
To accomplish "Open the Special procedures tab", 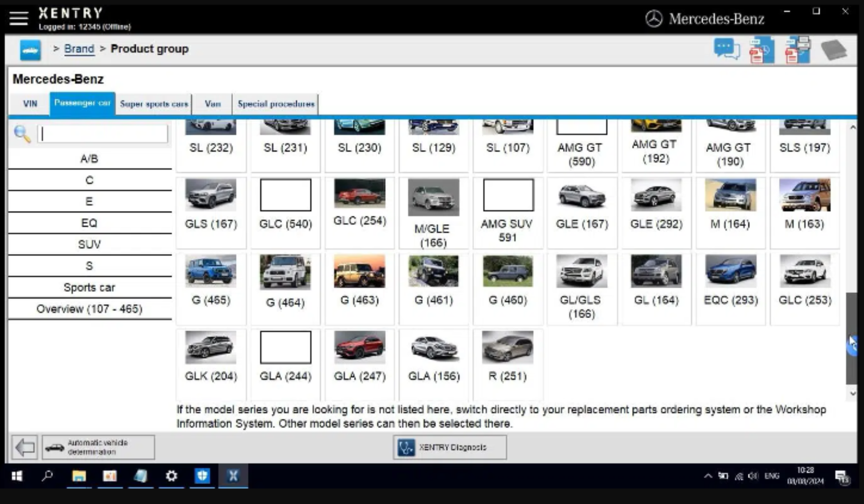I will click(276, 104).
